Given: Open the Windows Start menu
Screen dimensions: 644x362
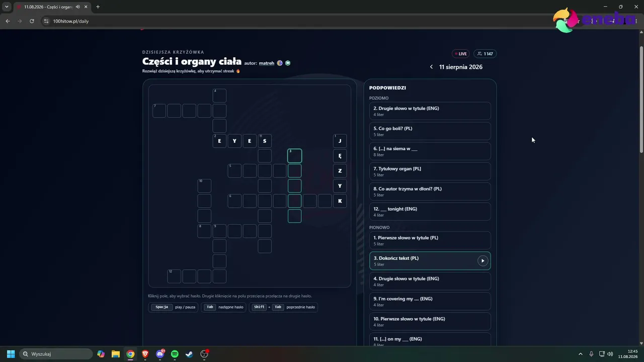Looking at the screenshot, I should tap(11, 354).
